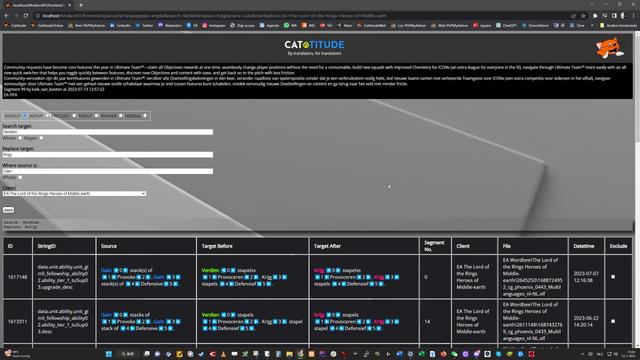Click the Exclude column header

[618, 246]
